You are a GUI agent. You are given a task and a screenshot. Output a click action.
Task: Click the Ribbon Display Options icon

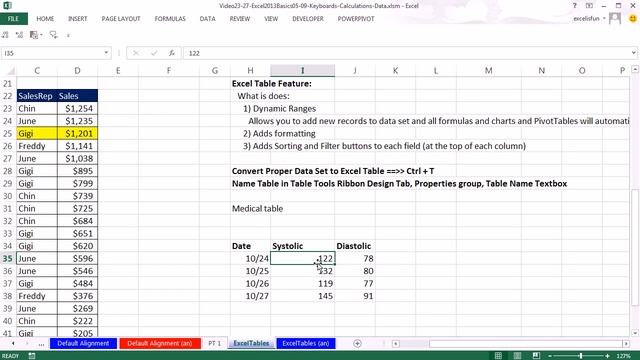click(589, 6)
